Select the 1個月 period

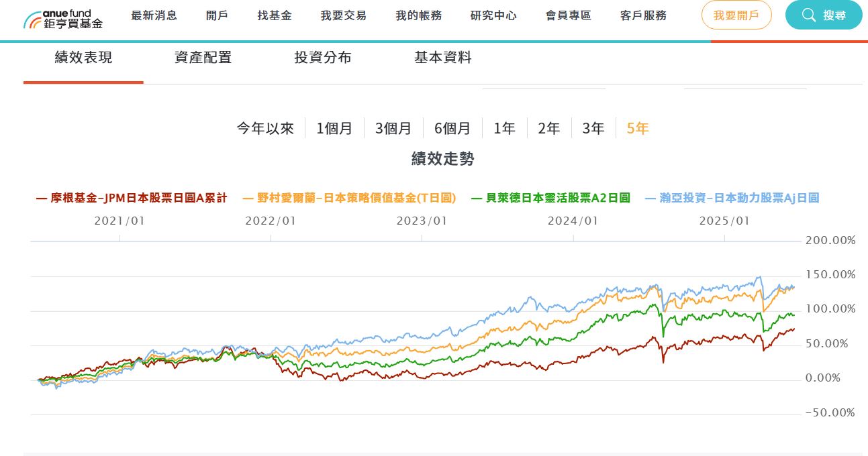(x=334, y=128)
